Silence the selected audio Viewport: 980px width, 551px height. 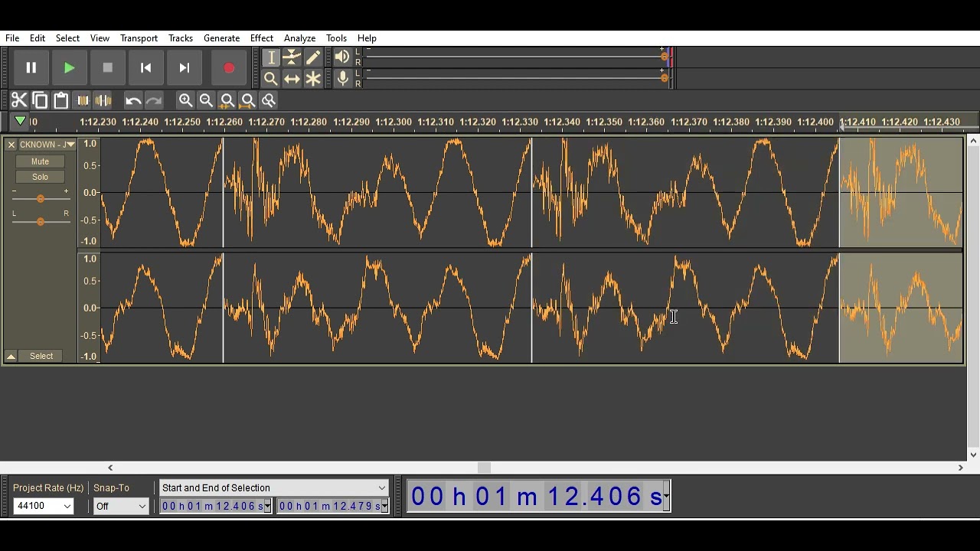pyautogui.click(x=103, y=100)
